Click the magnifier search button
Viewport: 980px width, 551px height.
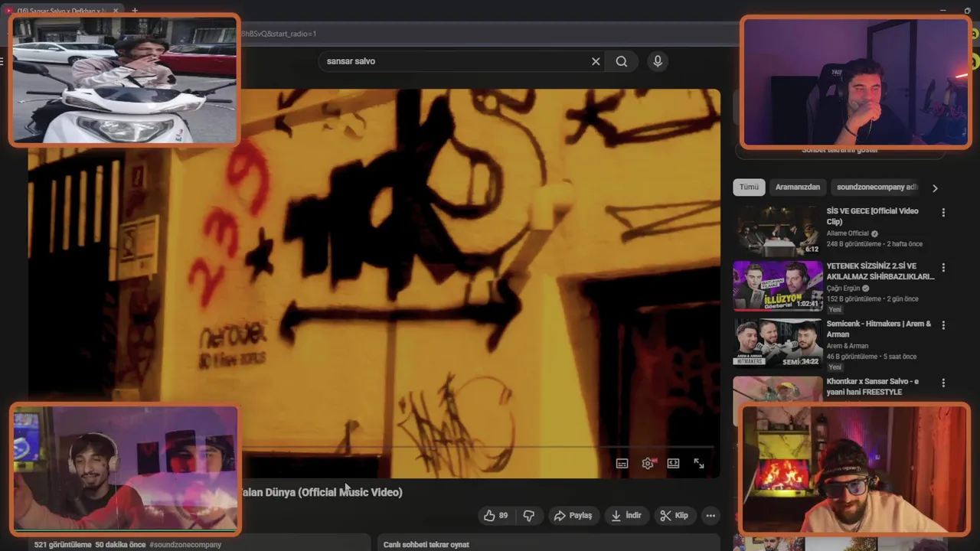click(x=622, y=61)
